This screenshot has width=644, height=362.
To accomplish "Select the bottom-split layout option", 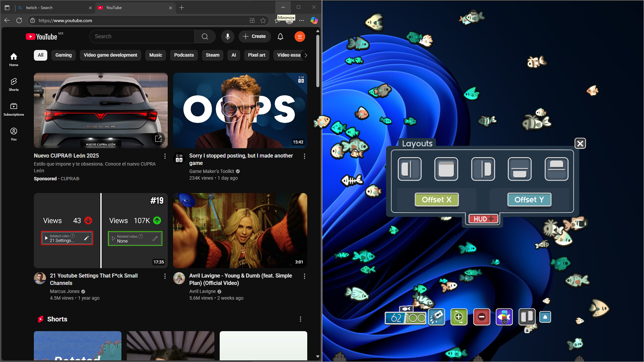I will (519, 169).
